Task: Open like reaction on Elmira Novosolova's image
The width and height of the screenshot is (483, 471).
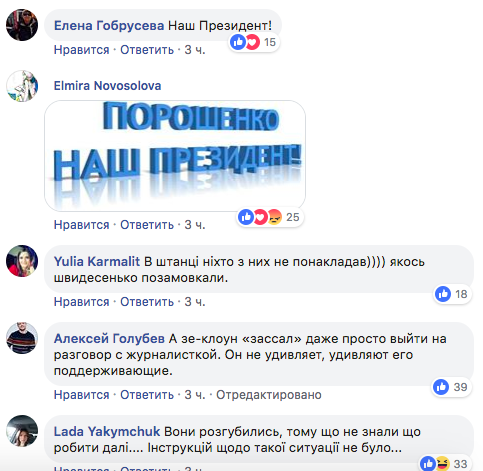Action: click(x=246, y=217)
